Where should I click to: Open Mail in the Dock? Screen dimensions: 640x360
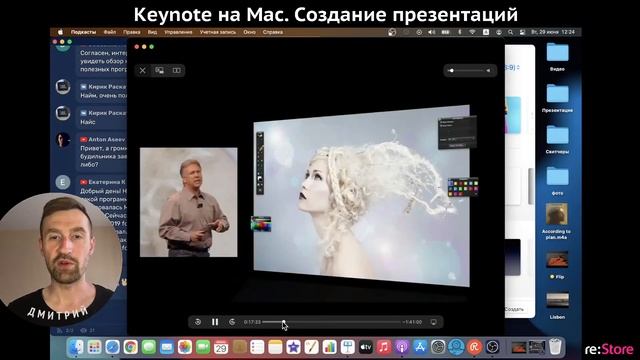click(167, 347)
